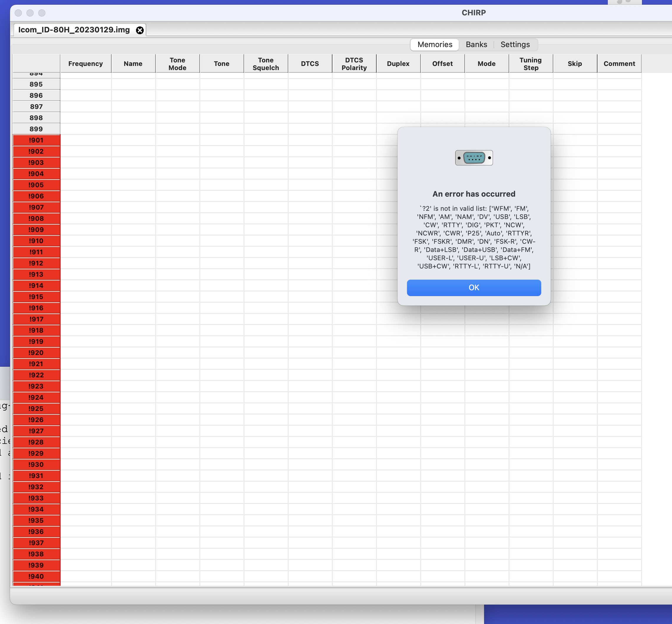Click the Duplex column header
Screen dimensions: 672x624
pos(398,64)
